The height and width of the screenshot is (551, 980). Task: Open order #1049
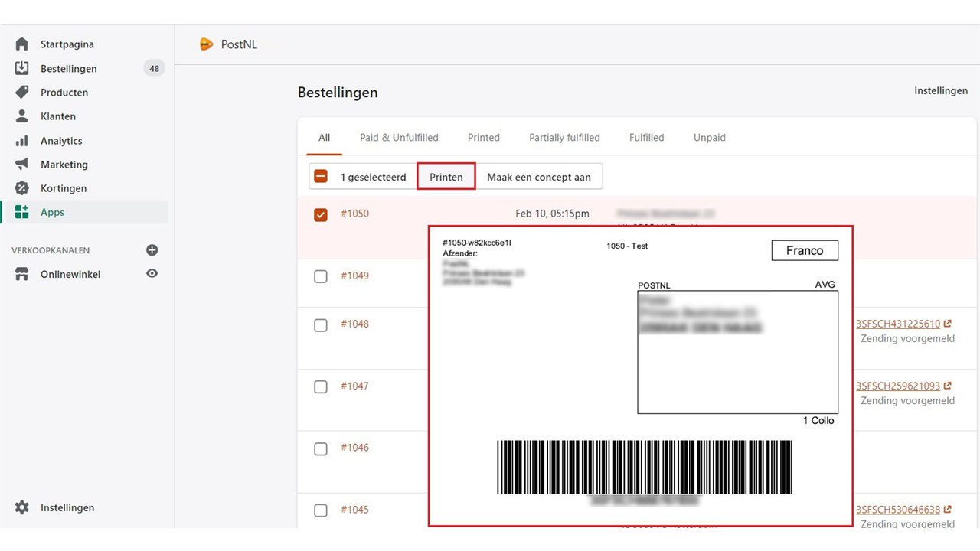tap(354, 275)
